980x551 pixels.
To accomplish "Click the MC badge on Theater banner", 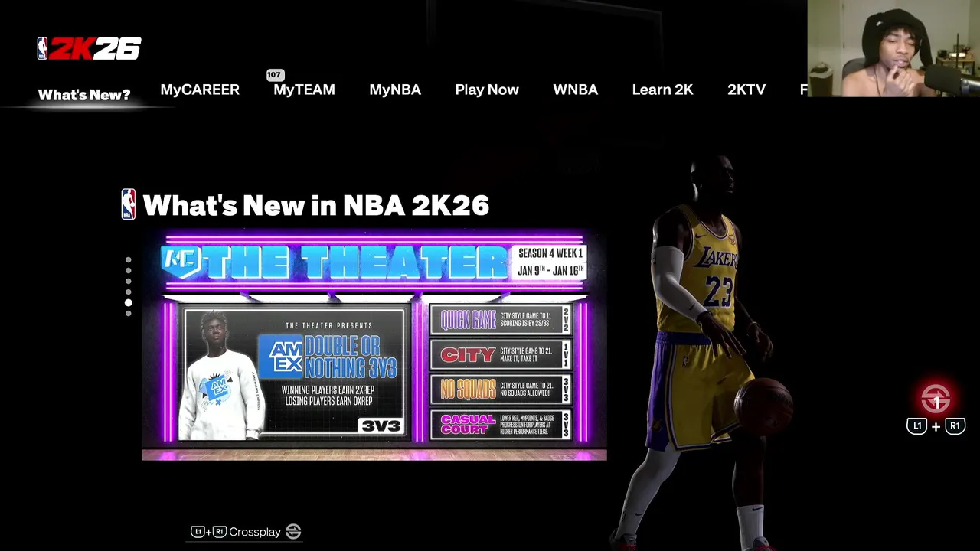I will point(181,262).
